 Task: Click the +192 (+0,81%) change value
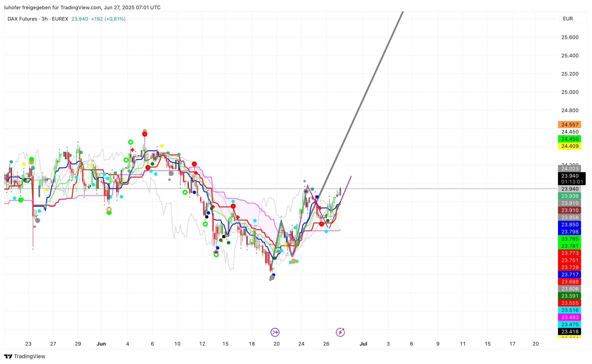108,19
